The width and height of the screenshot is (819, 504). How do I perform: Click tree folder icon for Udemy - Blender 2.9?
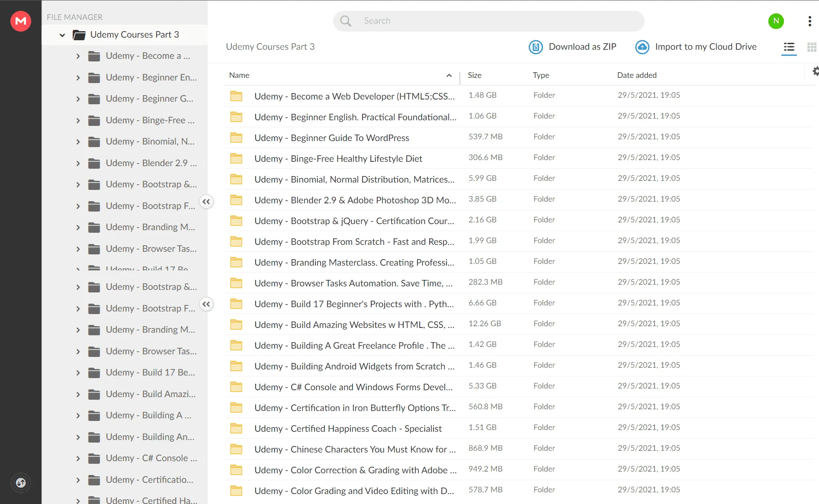click(94, 163)
